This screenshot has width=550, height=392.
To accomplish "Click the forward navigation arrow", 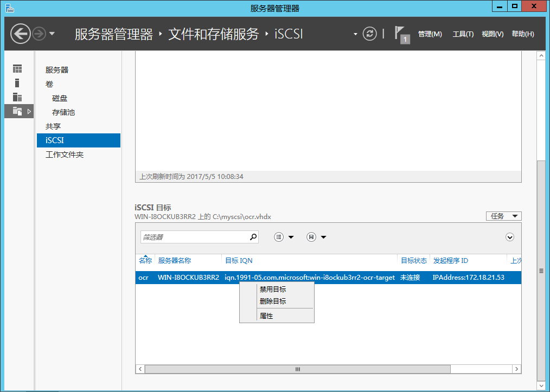I will pyautogui.click(x=39, y=34).
